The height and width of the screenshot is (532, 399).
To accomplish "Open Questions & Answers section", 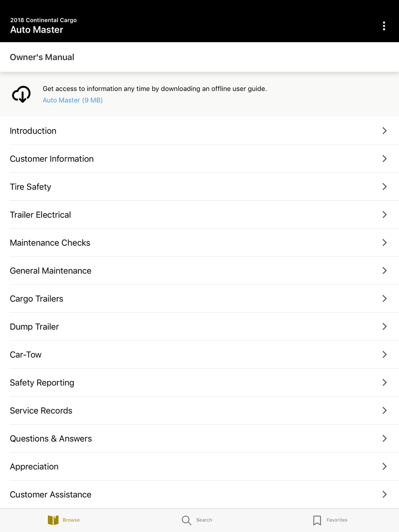I will point(51,438).
